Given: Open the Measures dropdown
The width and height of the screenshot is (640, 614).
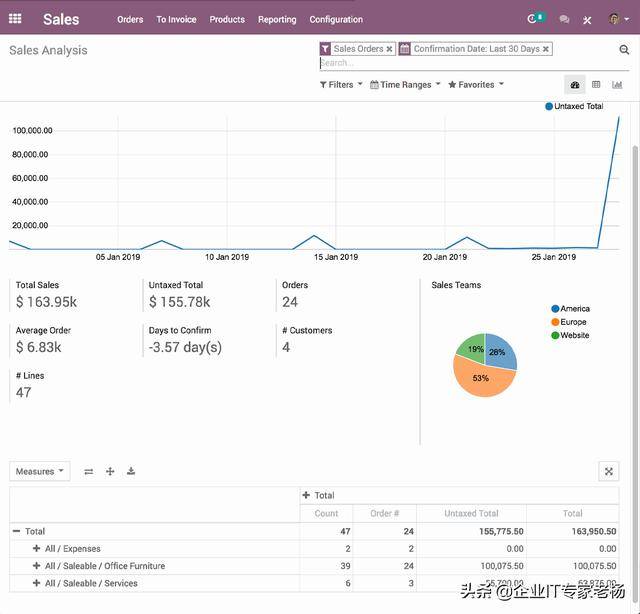Looking at the screenshot, I should (39, 471).
